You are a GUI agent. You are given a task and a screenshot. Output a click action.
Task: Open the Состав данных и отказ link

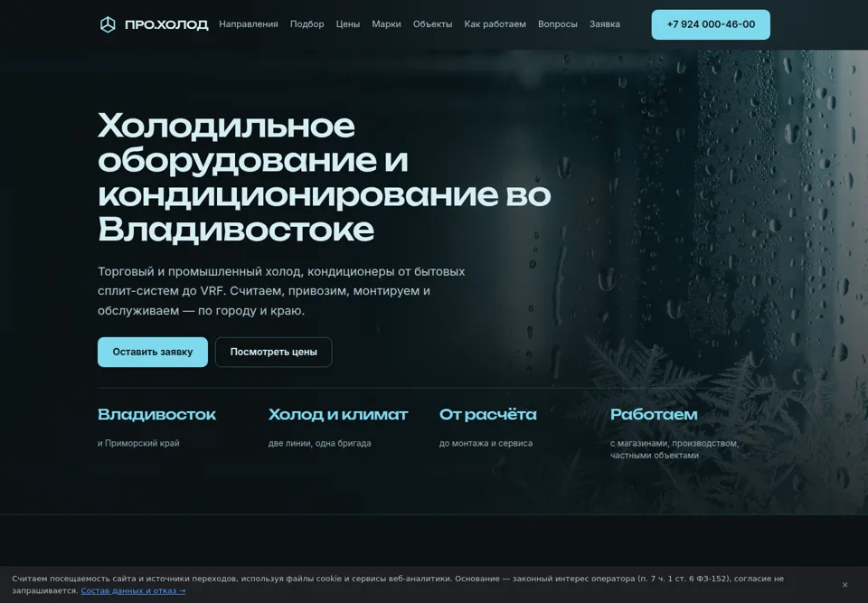133,591
